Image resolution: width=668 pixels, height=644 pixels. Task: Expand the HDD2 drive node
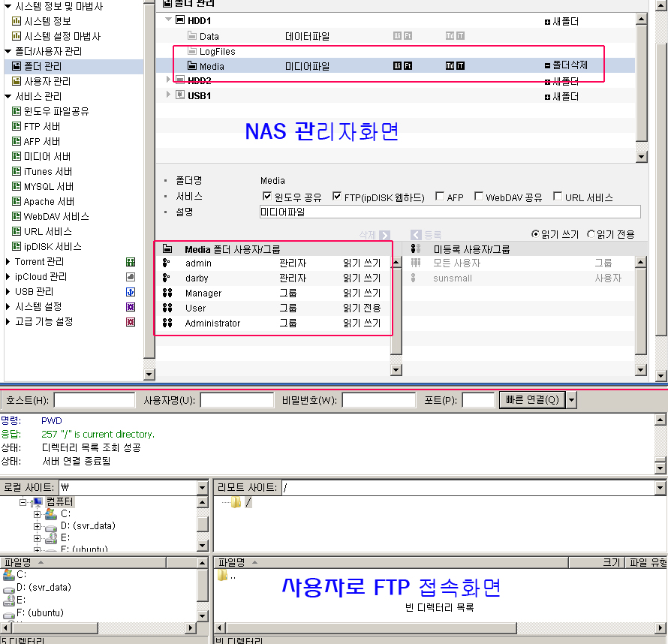tap(168, 80)
